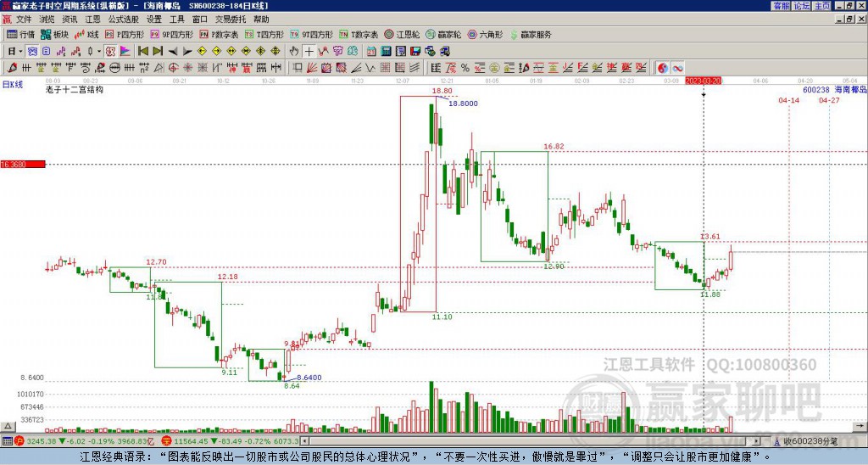
Task: Click the infinity loop icon
Action: 677,68
